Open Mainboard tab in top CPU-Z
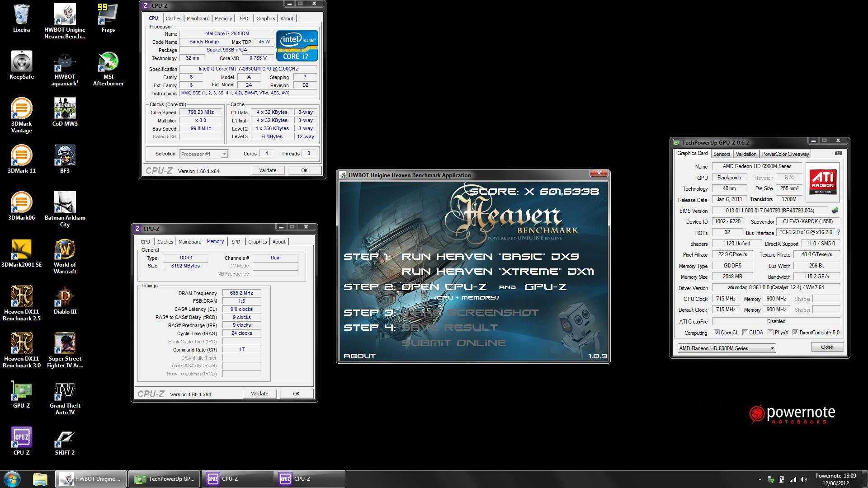 [198, 19]
